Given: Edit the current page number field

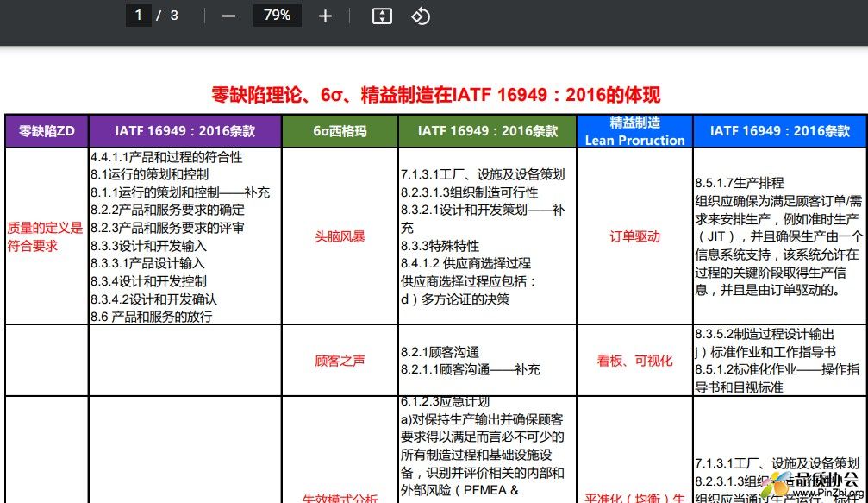Looking at the screenshot, I should tap(139, 16).
